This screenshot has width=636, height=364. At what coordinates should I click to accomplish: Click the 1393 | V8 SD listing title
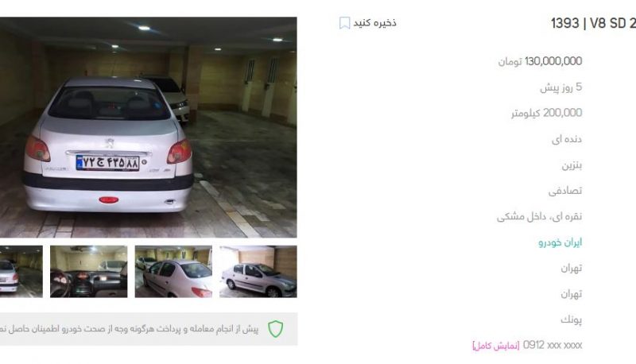click(593, 24)
